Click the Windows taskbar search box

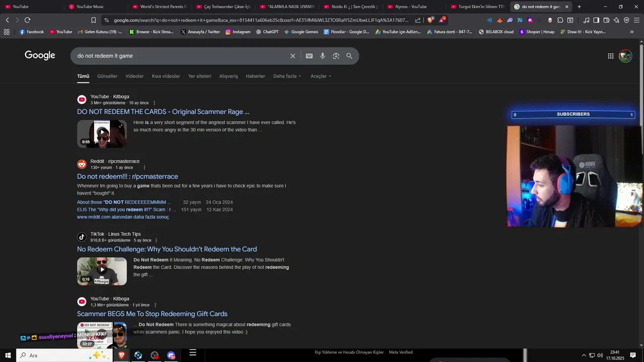[x=64, y=355]
